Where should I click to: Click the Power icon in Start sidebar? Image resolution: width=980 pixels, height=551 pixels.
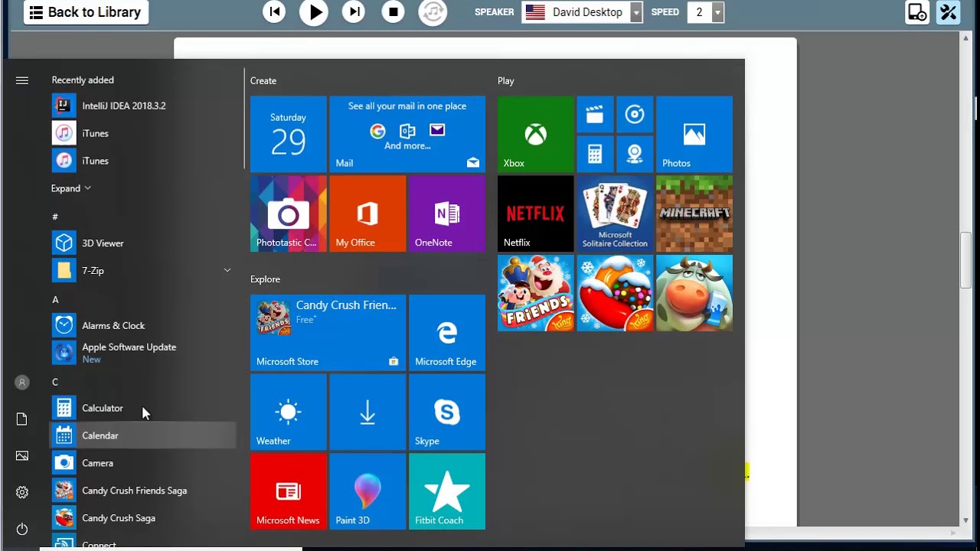tap(22, 529)
